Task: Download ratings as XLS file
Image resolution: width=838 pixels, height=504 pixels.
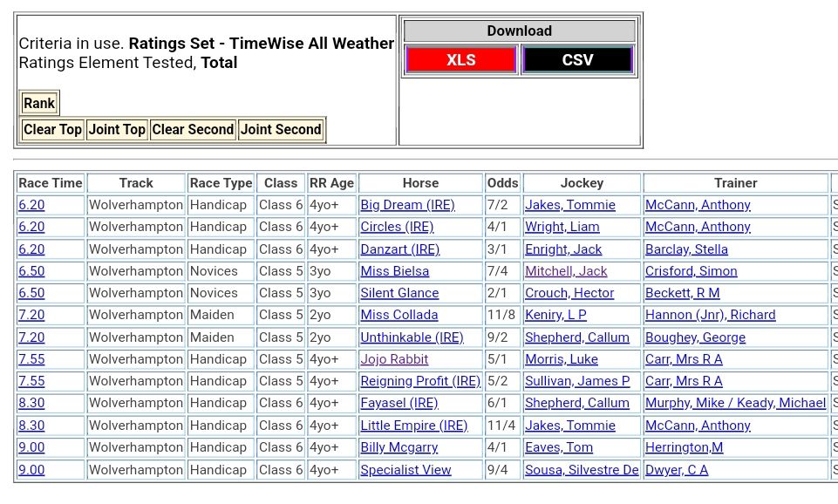Action: 460,60
